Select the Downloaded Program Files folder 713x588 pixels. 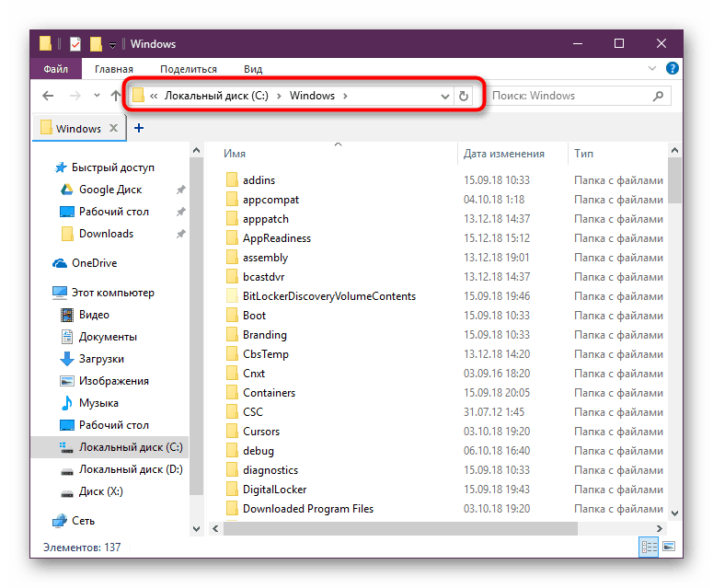coord(308,509)
